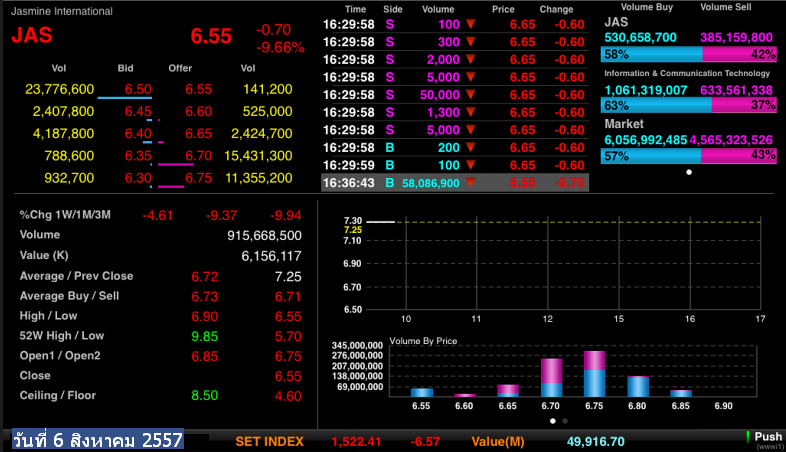The height and width of the screenshot is (452, 786).
Task: Click the green Push status indicator
Action: 748,436
